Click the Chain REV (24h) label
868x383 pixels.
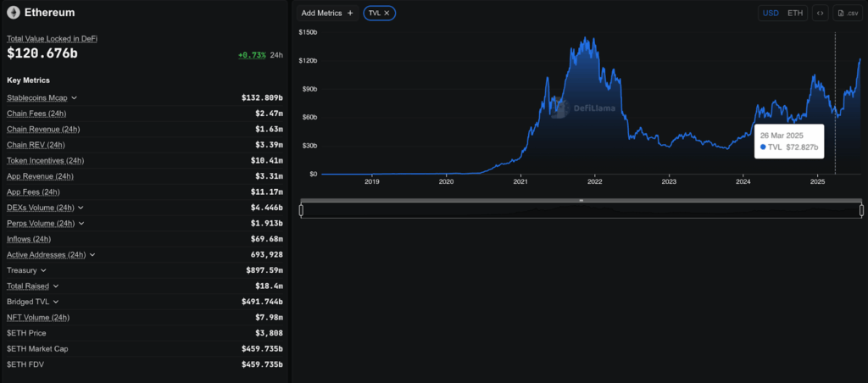(x=36, y=145)
